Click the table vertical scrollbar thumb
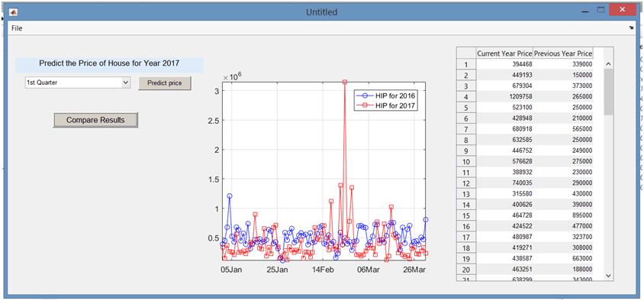This screenshot has height=301, width=644. pyautogui.click(x=609, y=92)
